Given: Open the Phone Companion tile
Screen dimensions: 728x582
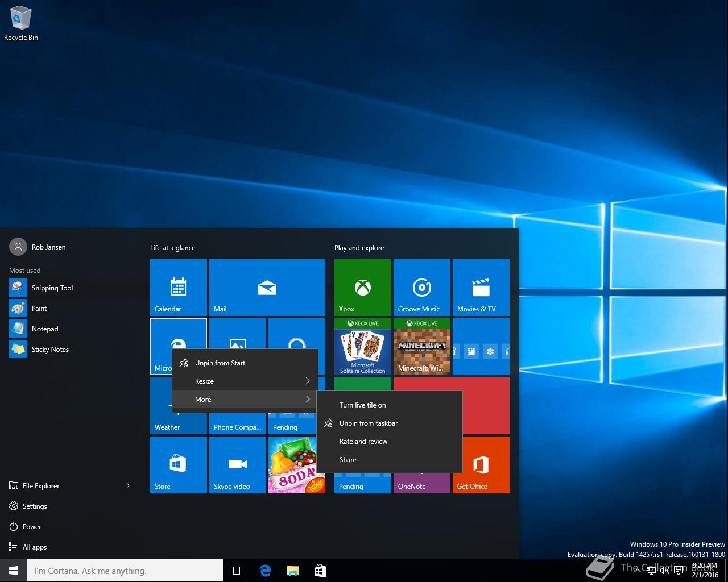Looking at the screenshot, I should click(x=238, y=424).
